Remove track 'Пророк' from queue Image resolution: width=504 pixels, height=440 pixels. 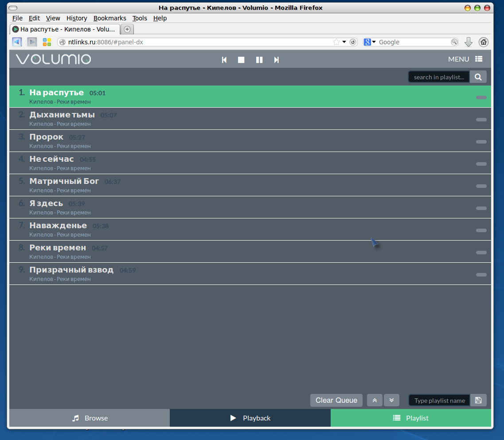(481, 142)
